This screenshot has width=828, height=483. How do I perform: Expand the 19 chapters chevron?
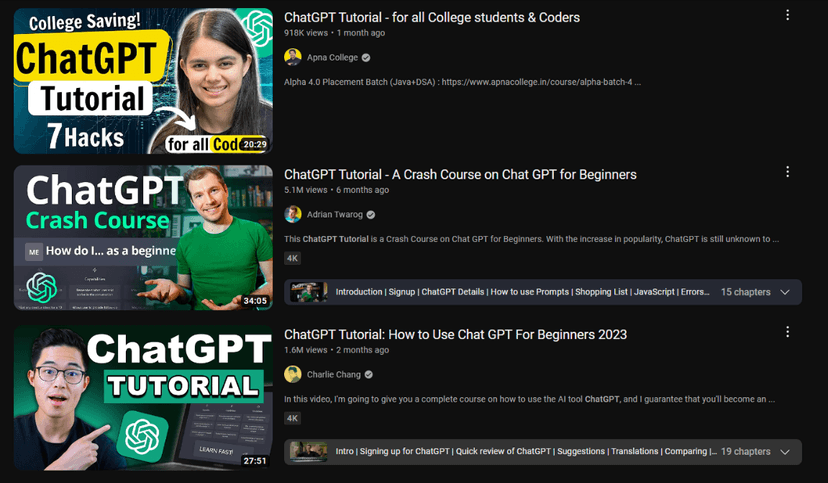click(785, 452)
